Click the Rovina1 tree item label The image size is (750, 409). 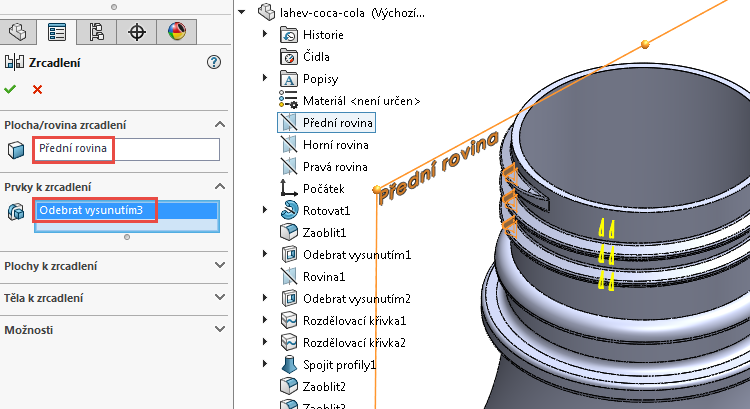[324, 277]
